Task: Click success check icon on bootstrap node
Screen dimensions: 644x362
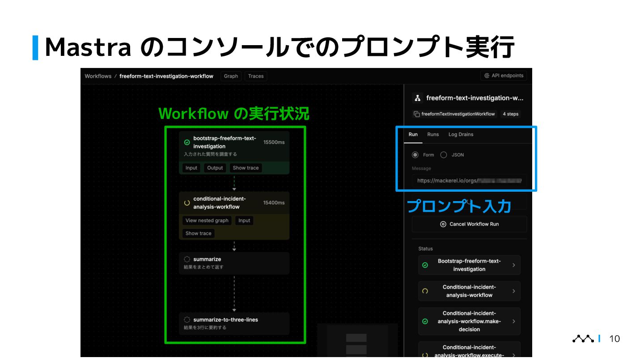Action: [187, 143]
